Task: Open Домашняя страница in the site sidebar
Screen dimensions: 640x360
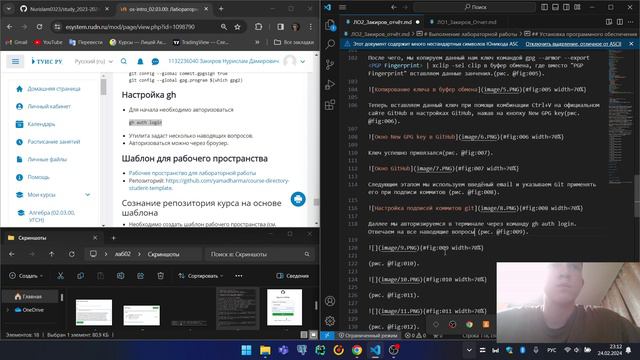Action: coord(53,89)
